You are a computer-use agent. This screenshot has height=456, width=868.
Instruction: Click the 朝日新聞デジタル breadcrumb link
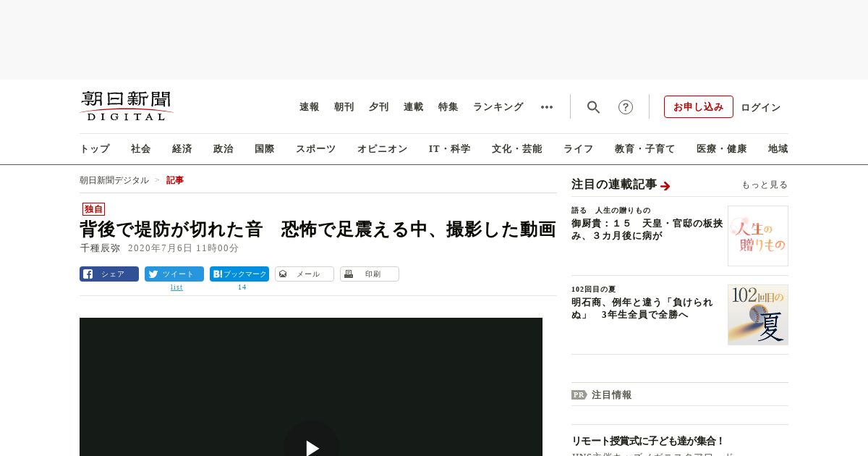coord(114,180)
